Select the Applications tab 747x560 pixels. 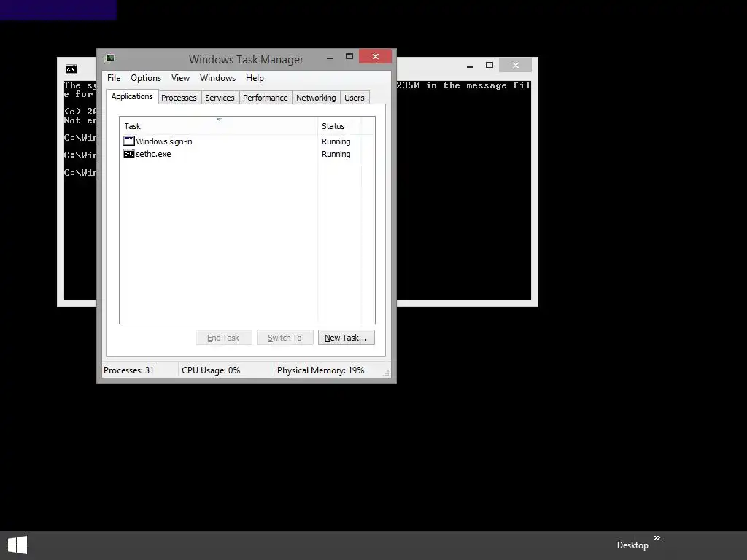(x=132, y=97)
